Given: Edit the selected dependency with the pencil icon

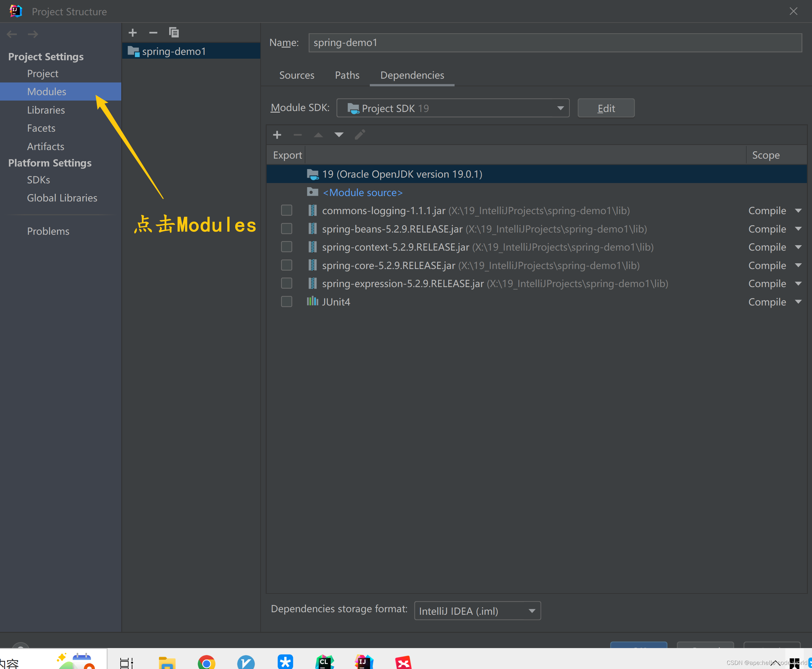Looking at the screenshot, I should pyautogui.click(x=360, y=135).
